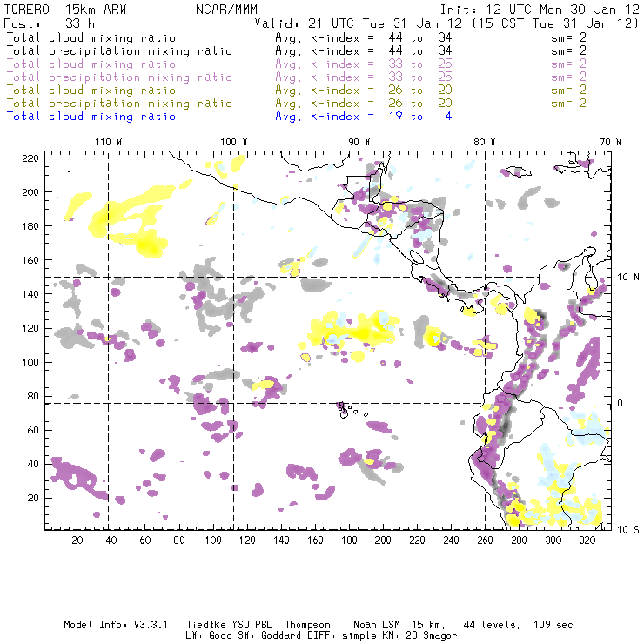The height and width of the screenshot is (644, 644).
Task: Click horizontal axis tick label "180"
Action: coord(349,540)
